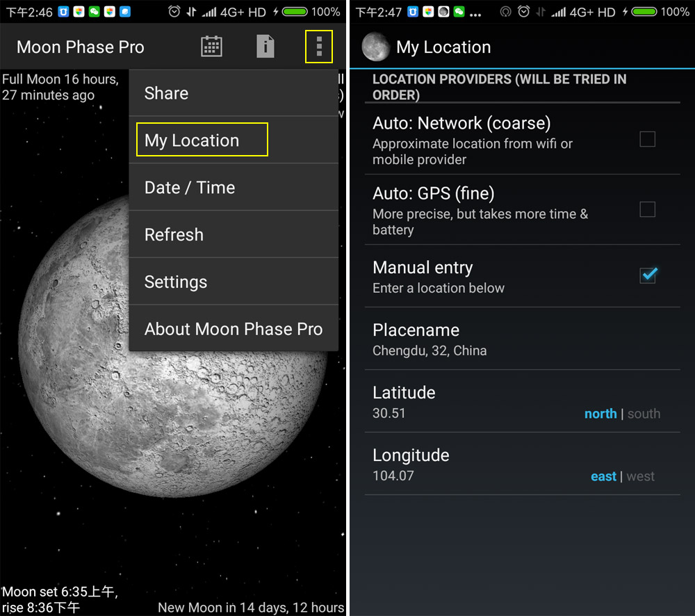Tap the WeChat icon in right status bar
695x616 pixels.
pyautogui.click(x=459, y=12)
